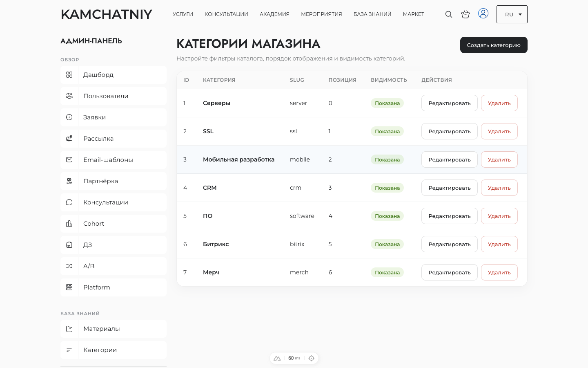Open the shopping basket icon

[x=465, y=14]
